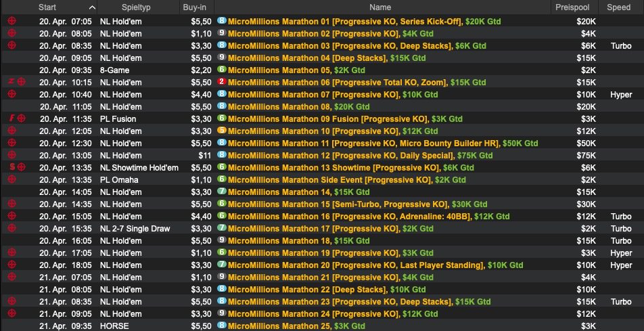Click the red heads-up 2 badge for Marathon 06
The width and height of the screenshot is (644, 331).
tap(222, 82)
